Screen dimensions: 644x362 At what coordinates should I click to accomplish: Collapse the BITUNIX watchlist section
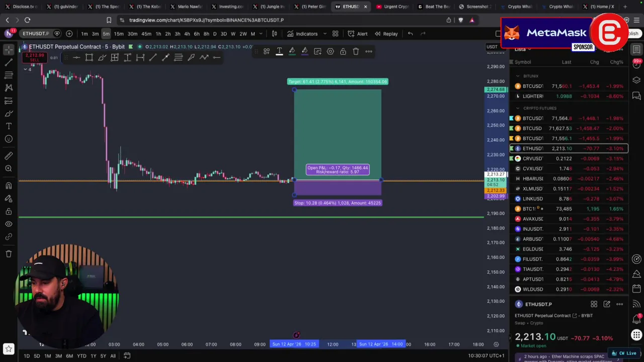[x=517, y=76]
